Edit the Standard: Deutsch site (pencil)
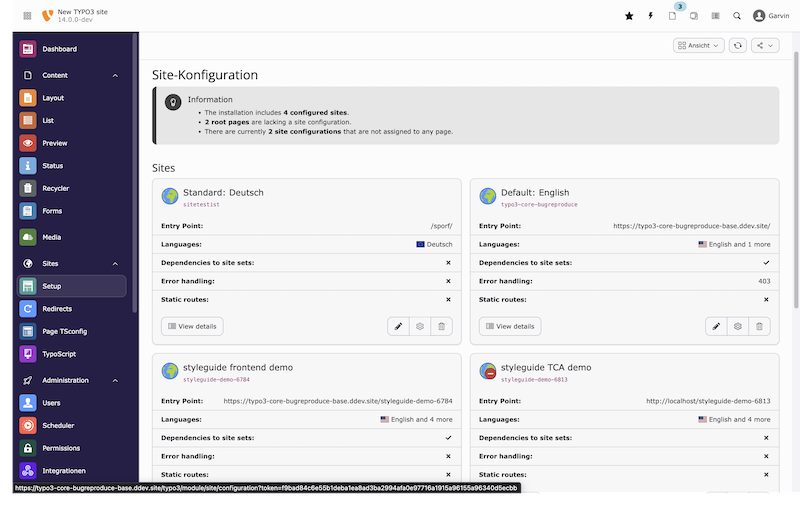Viewport: 800px width, 508px height. 398,326
